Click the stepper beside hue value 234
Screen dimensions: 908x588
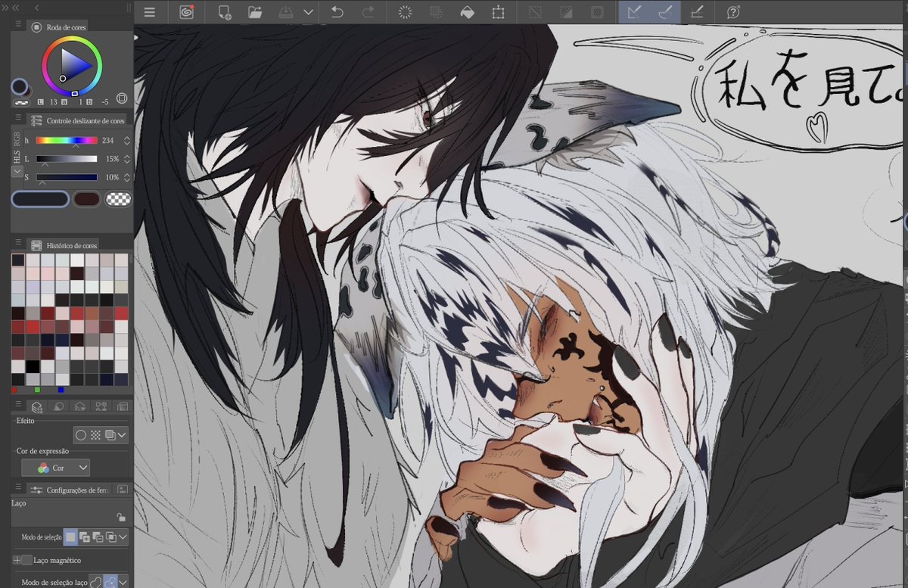(126, 140)
